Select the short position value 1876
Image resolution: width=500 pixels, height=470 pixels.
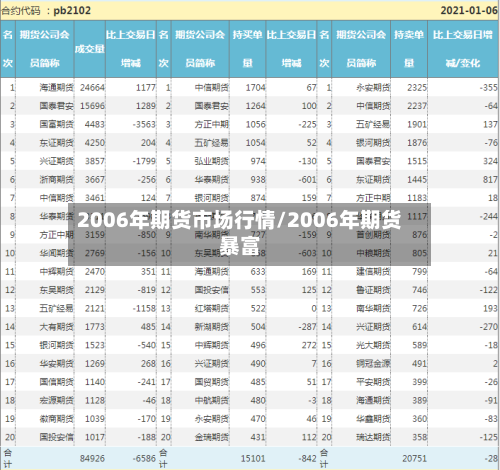tap(417, 143)
